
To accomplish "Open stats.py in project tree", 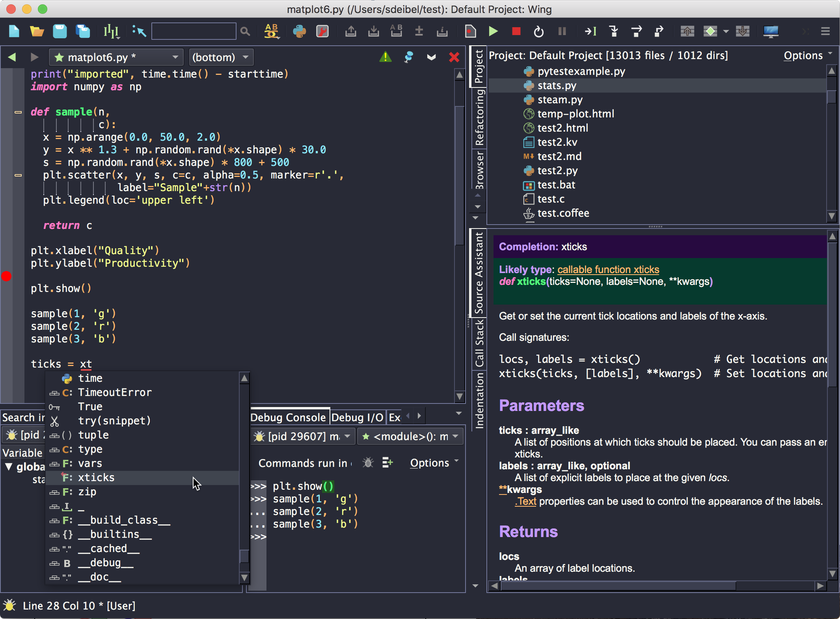I will click(657, 86).
